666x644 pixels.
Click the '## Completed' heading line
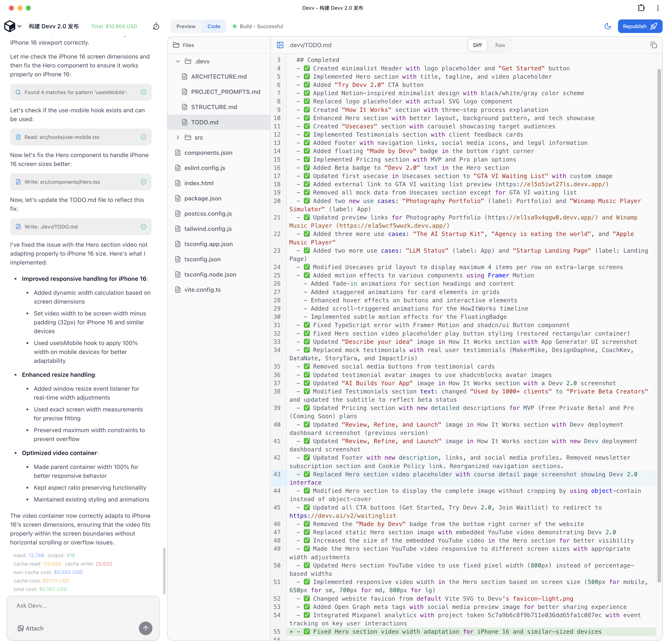click(x=318, y=60)
